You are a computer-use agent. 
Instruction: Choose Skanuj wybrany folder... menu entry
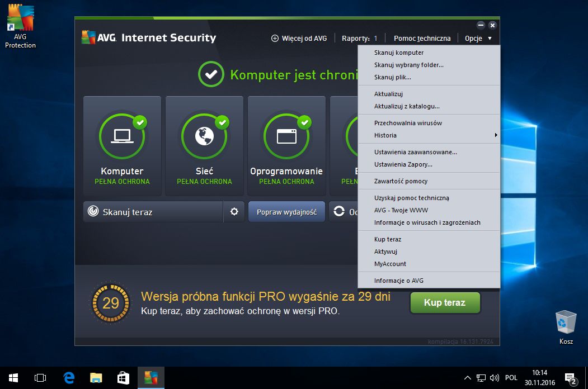point(429,65)
